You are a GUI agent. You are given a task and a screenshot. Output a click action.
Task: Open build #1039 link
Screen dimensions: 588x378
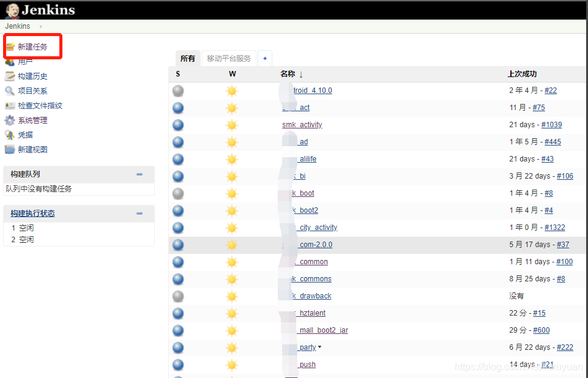552,125
